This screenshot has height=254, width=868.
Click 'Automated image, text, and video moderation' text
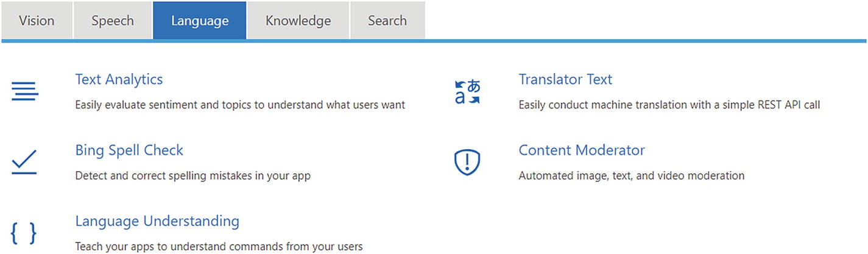pyautogui.click(x=632, y=176)
